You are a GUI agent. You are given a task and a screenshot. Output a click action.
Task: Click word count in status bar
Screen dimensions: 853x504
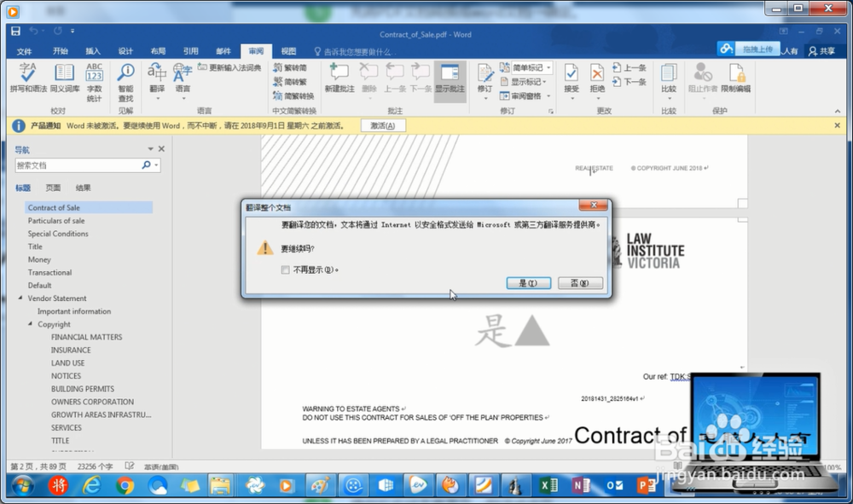[x=95, y=466]
